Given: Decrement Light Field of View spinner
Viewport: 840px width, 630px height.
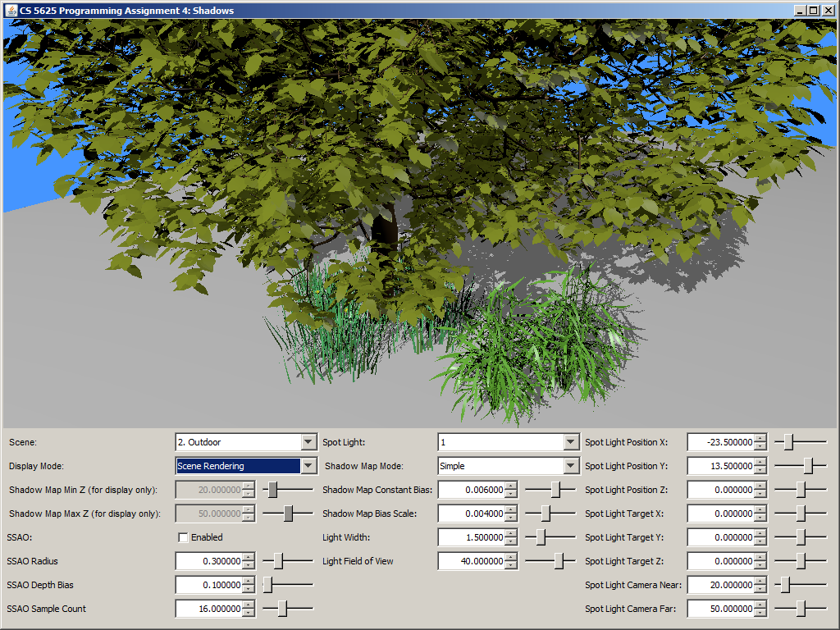Looking at the screenshot, I should coord(511,565).
